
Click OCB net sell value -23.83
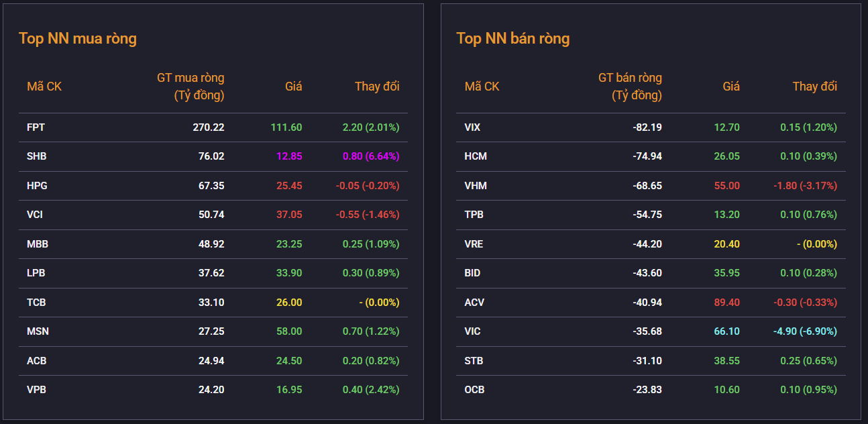click(x=647, y=390)
